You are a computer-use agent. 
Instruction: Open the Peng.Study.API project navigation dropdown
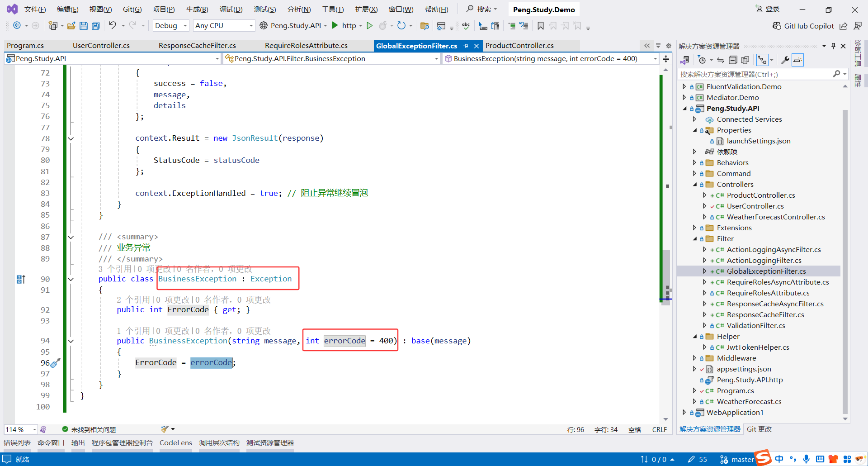pyautogui.click(x=113, y=59)
